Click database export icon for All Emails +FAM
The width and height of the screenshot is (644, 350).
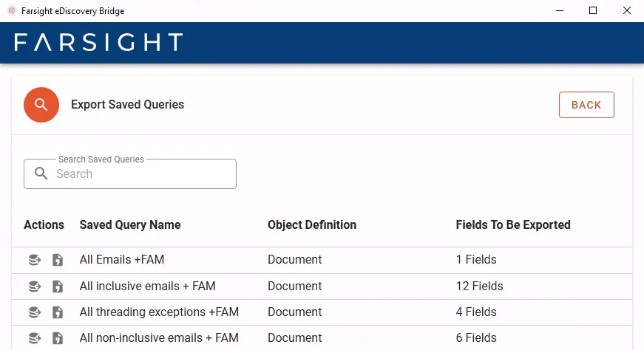[34, 260]
